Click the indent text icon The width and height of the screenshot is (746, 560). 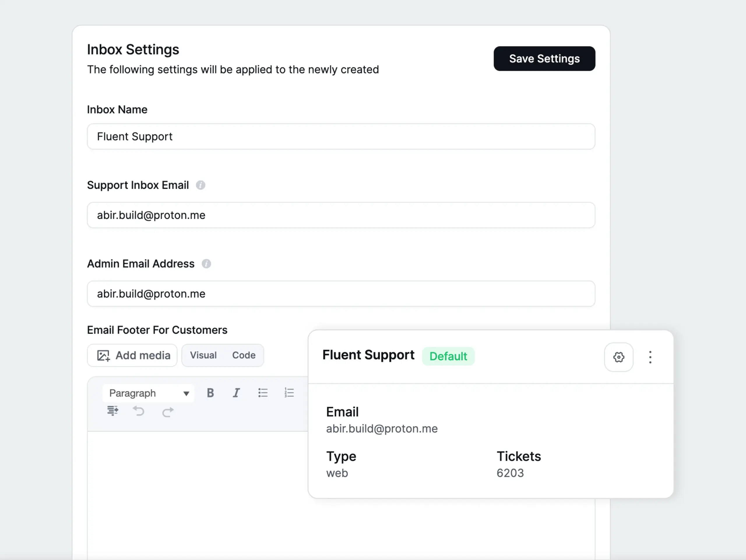coord(113,411)
